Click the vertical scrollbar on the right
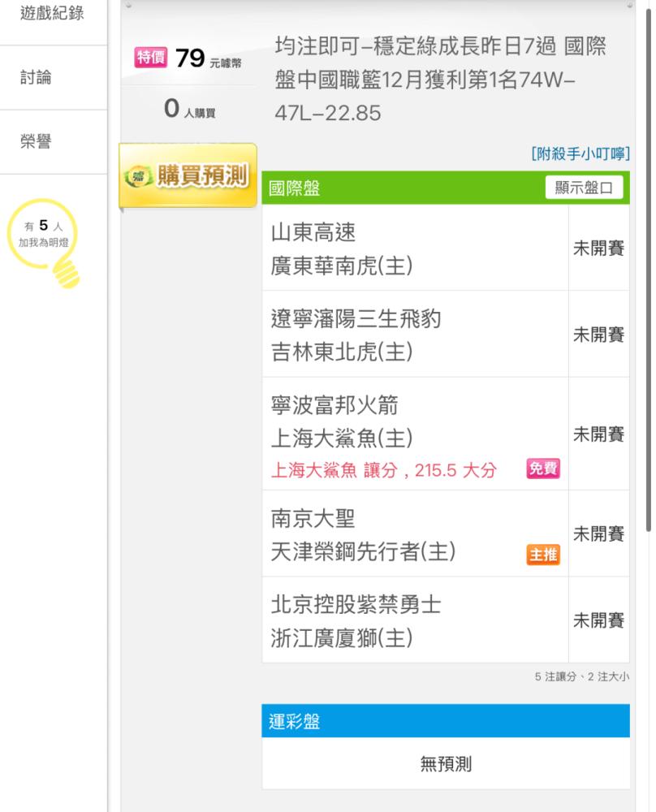This screenshot has height=812, width=656. [648, 268]
